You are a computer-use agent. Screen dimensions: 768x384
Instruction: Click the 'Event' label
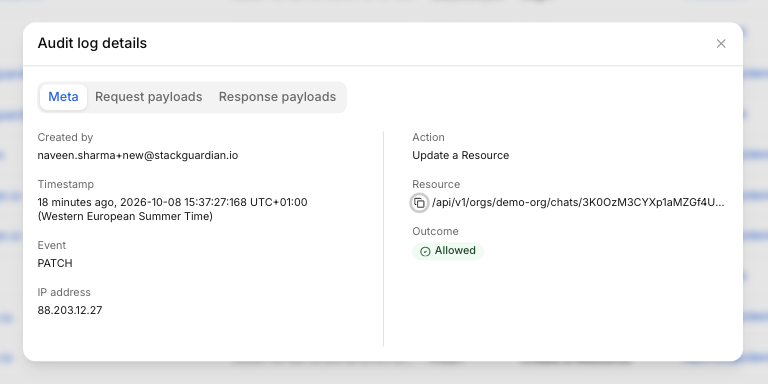pos(51,245)
